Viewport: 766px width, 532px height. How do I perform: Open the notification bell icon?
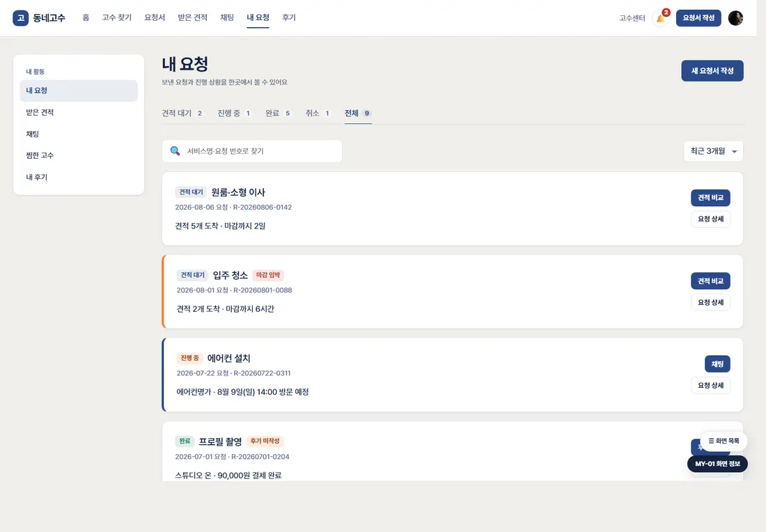pyautogui.click(x=660, y=18)
